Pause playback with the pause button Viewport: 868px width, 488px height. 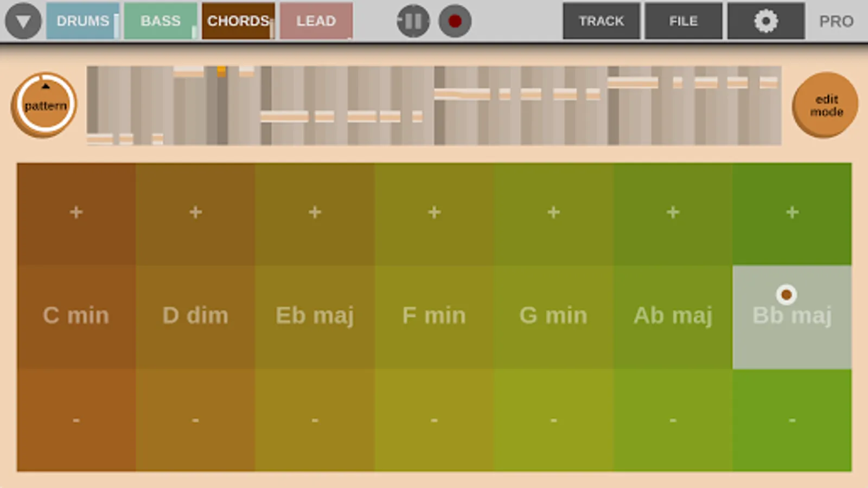413,22
